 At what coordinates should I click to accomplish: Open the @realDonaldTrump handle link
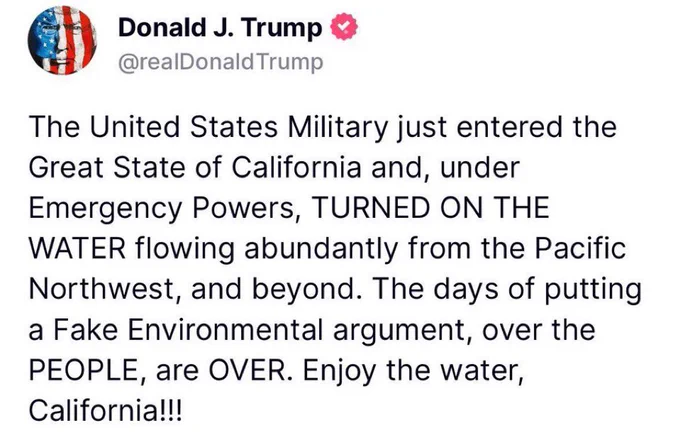(221, 62)
